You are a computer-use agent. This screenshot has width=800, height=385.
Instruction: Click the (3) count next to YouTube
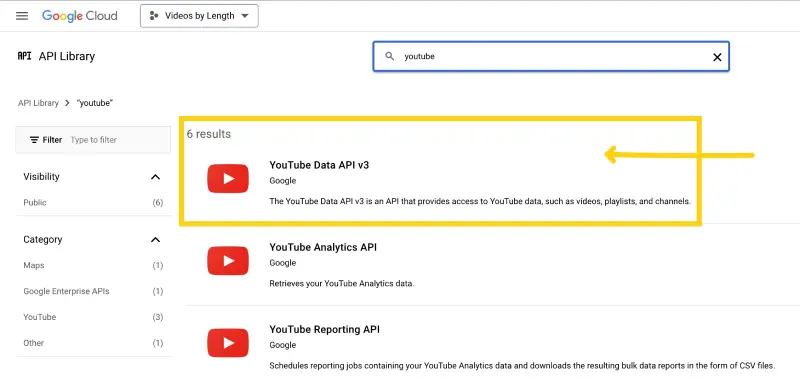tap(158, 317)
